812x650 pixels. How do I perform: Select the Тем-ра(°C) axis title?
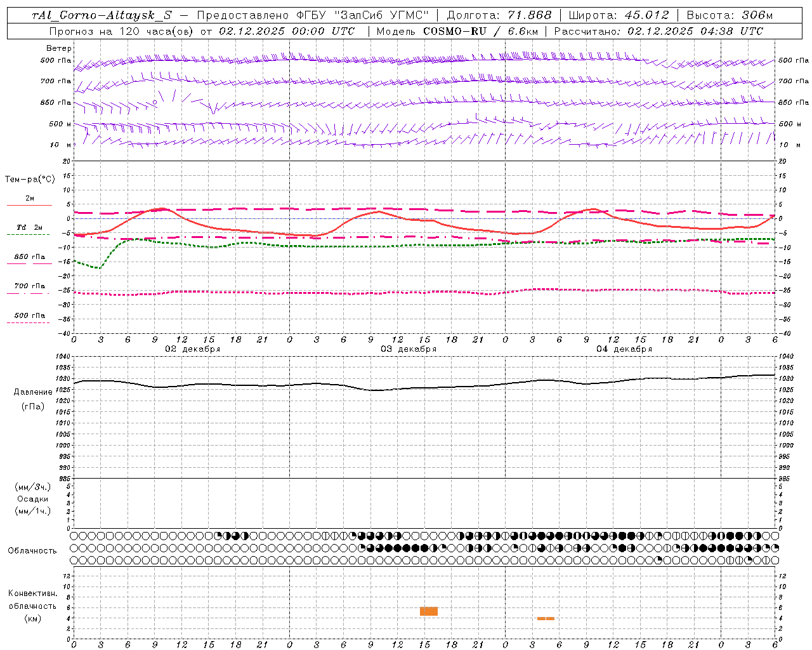[30, 180]
